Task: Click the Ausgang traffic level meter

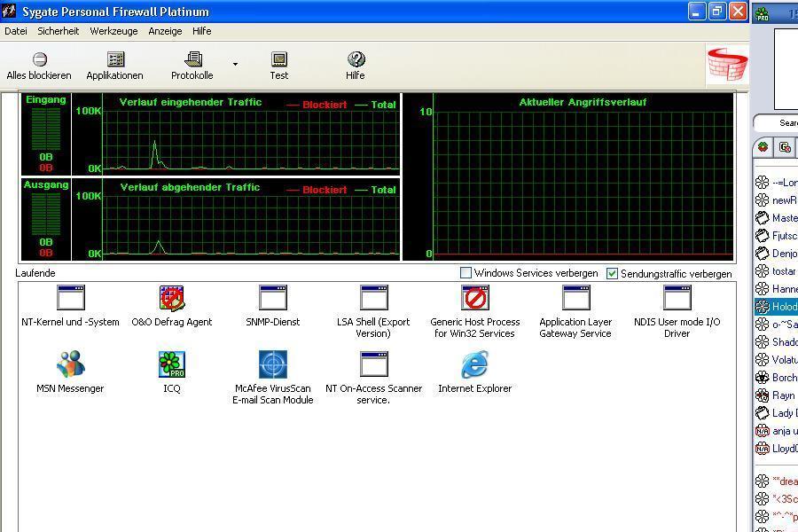Action: tap(46, 215)
